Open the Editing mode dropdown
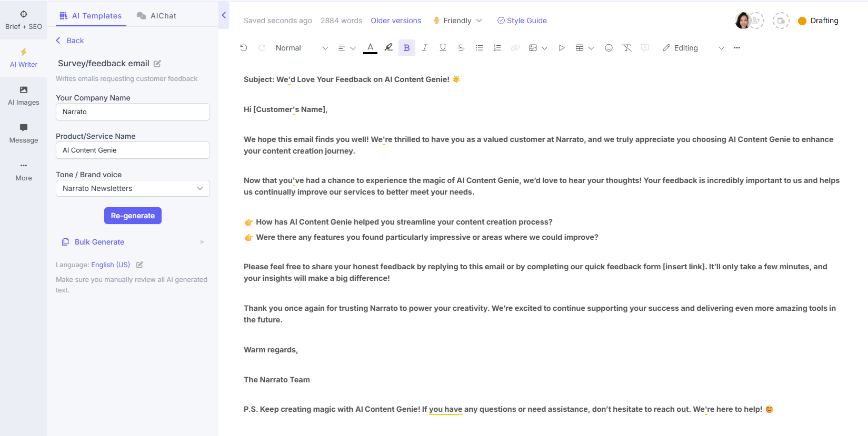 pyautogui.click(x=693, y=48)
